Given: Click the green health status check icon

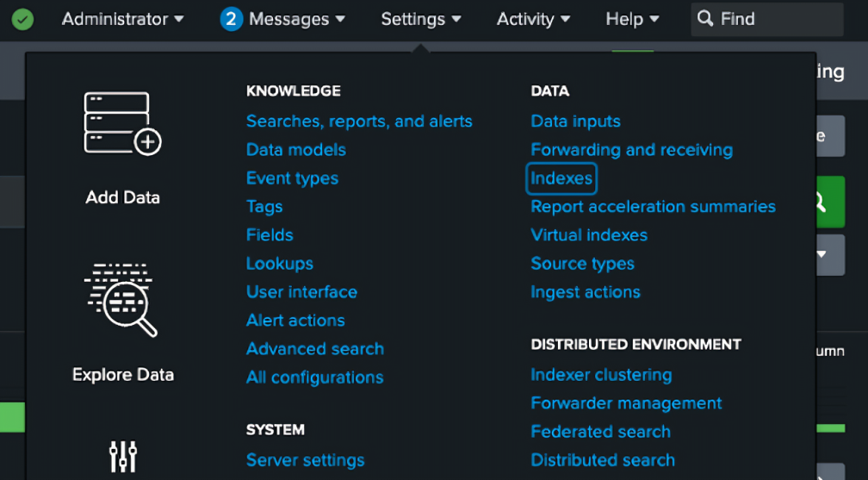Looking at the screenshot, I should pyautogui.click(x=23, y=19).
